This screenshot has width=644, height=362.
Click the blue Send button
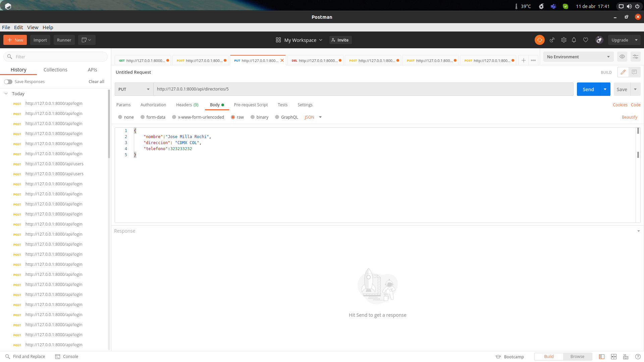(588, 89)
